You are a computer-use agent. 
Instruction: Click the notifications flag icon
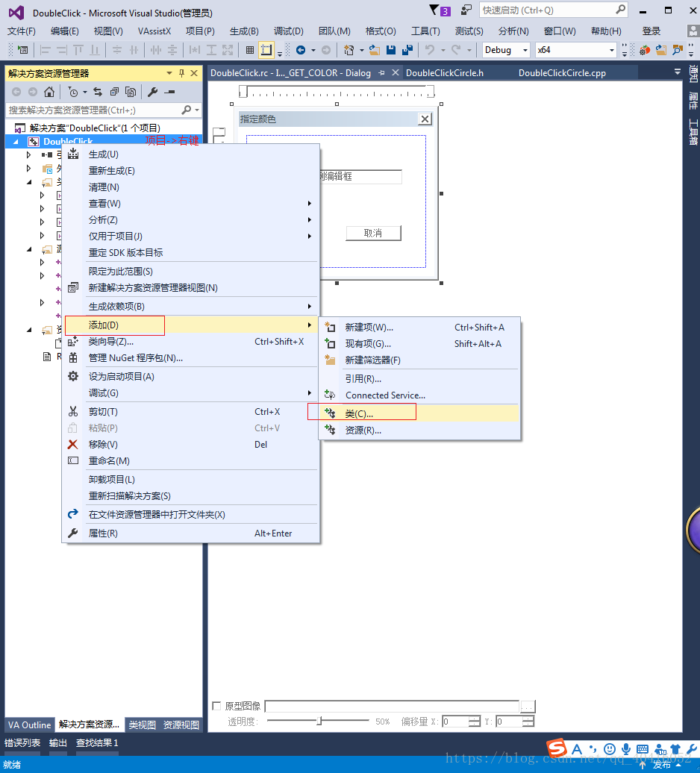(440, 10)
